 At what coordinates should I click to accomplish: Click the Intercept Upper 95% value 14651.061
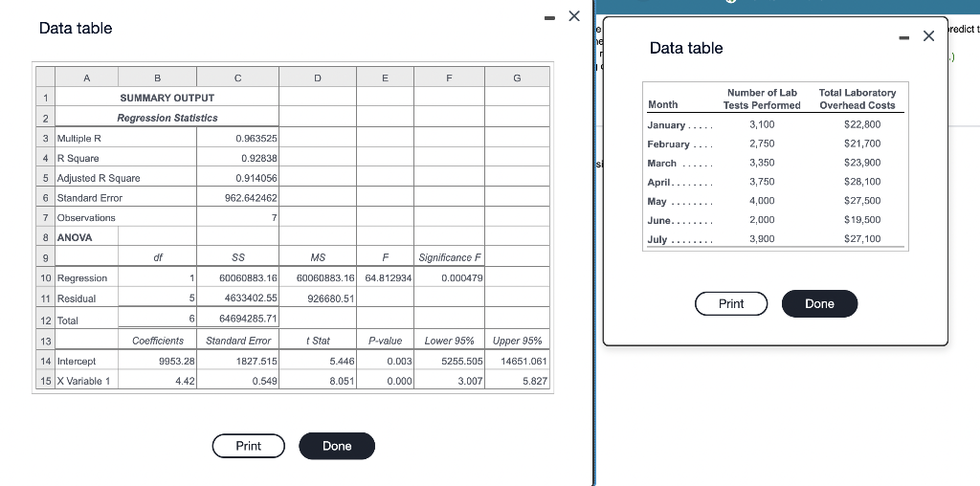[x=524, y=361]
